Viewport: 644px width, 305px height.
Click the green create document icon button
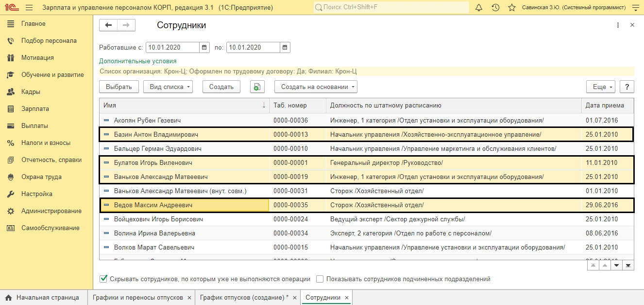pyautogui.click(x=257, y=87)
